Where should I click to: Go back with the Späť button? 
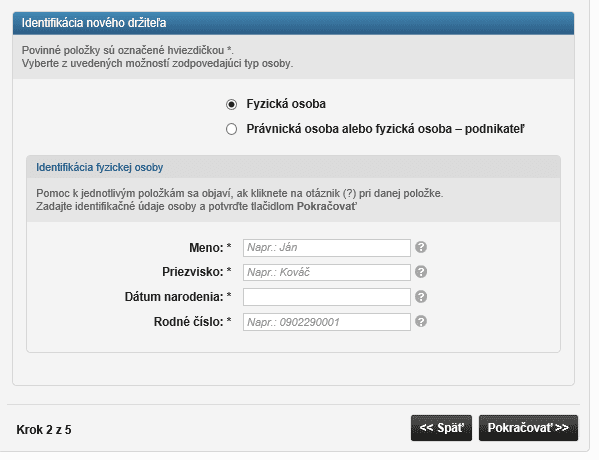pyautogui.click(x=441, y=428)
